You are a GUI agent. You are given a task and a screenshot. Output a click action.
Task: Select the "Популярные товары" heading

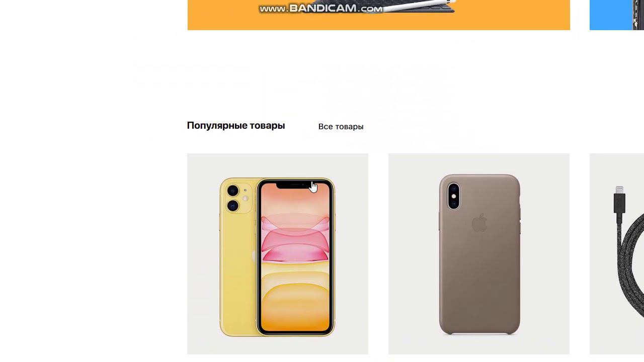[x=236, y=126]
